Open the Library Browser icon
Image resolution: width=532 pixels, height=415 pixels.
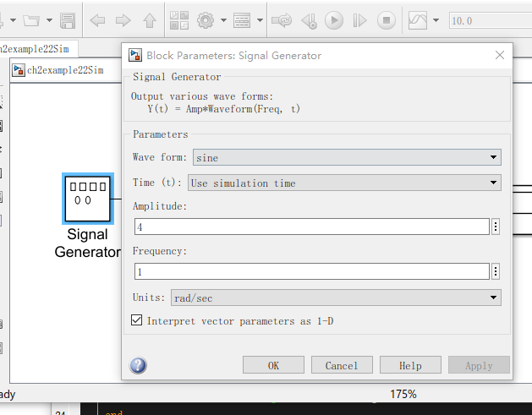(x=179, y=20)
